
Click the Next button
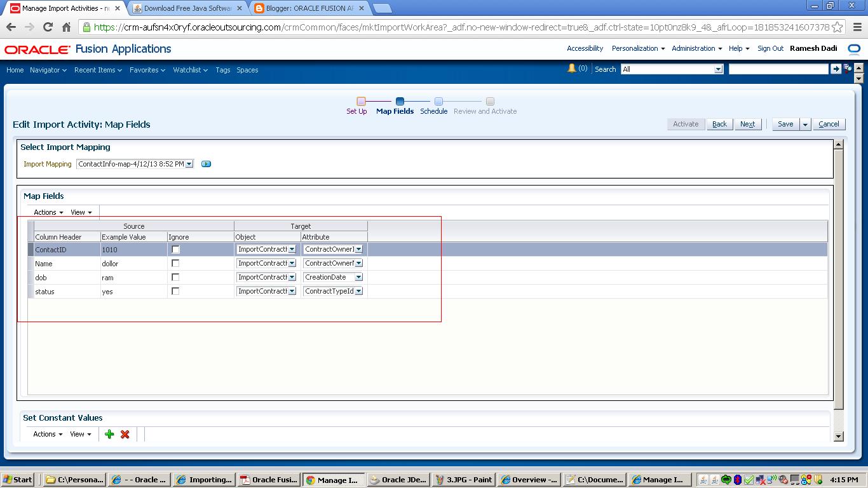pos(747,125)
